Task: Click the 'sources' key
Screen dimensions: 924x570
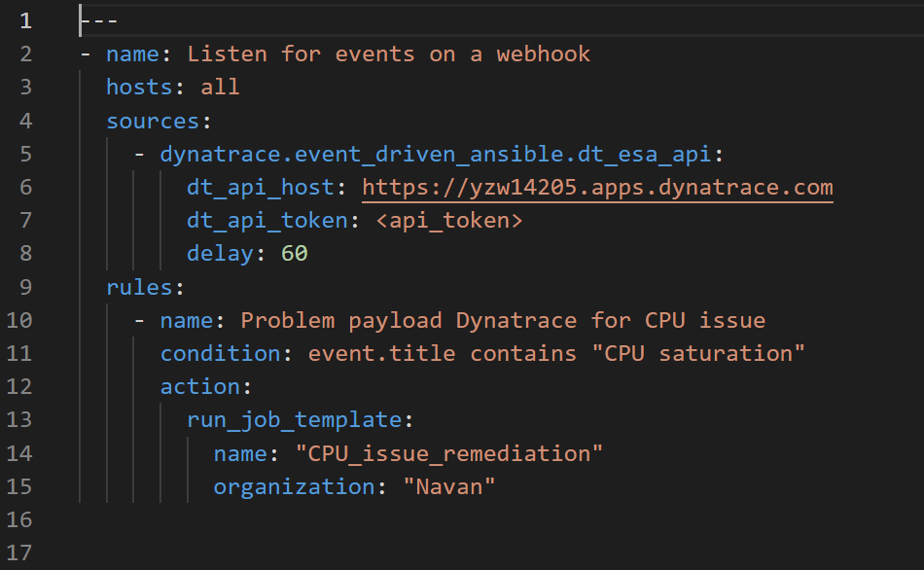Action: tap(153, 121)
